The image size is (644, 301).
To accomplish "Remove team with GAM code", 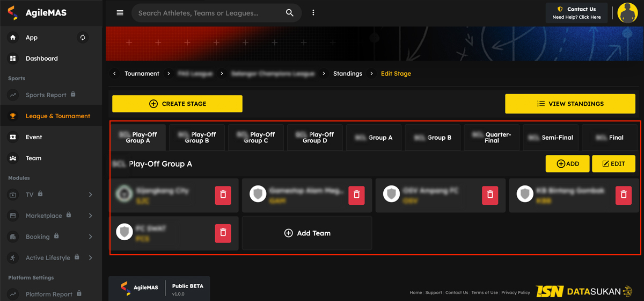I will pyautogui.click(x=356, y=195).
